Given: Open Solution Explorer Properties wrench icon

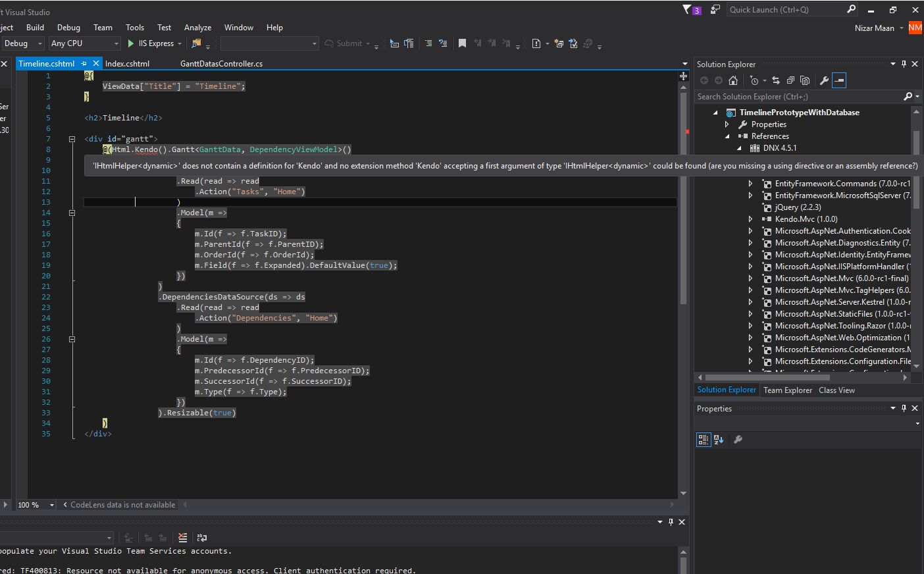Looking at the screenshot, I should click(824, 80).
